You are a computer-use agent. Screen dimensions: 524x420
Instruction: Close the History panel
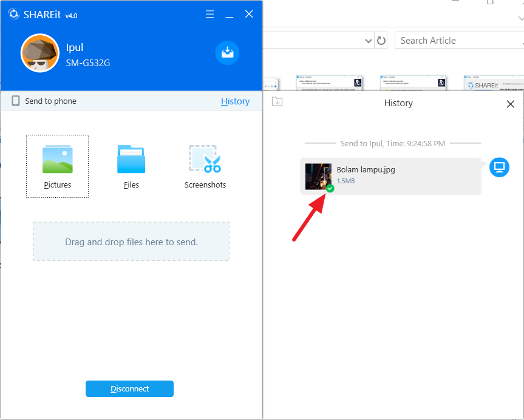tap(510, 104)
